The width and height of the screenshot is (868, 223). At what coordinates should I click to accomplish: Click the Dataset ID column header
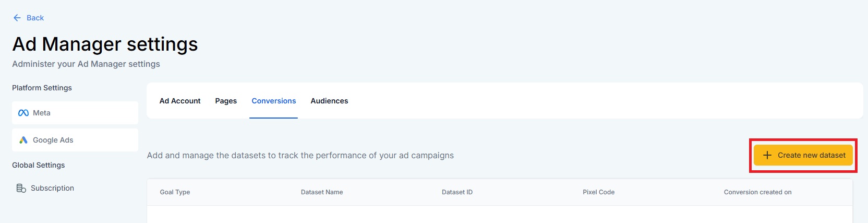point(457,192)
